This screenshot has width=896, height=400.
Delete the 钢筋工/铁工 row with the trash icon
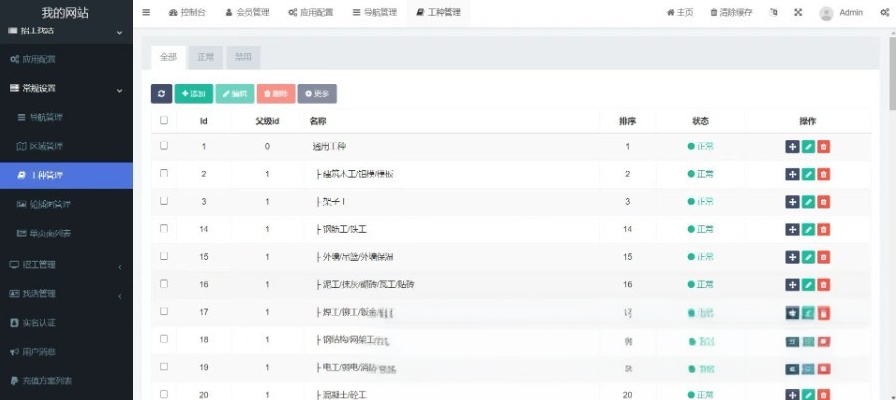(x=823, y=229)
